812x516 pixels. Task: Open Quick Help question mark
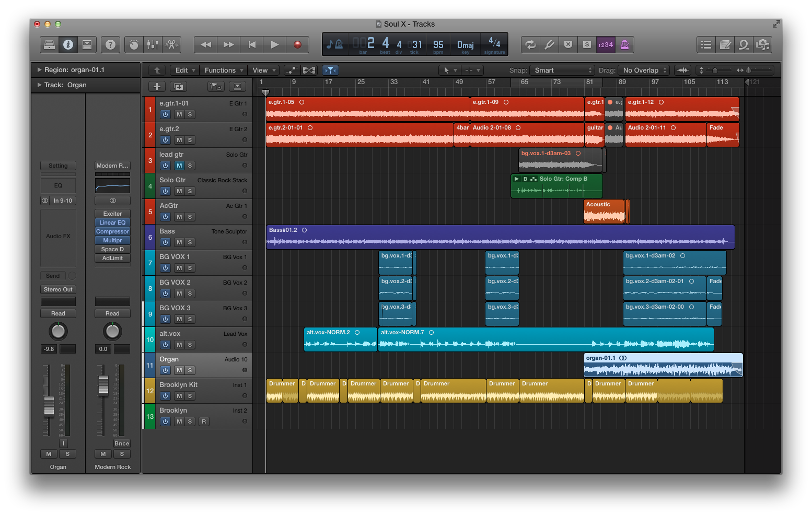click(110, 45)
